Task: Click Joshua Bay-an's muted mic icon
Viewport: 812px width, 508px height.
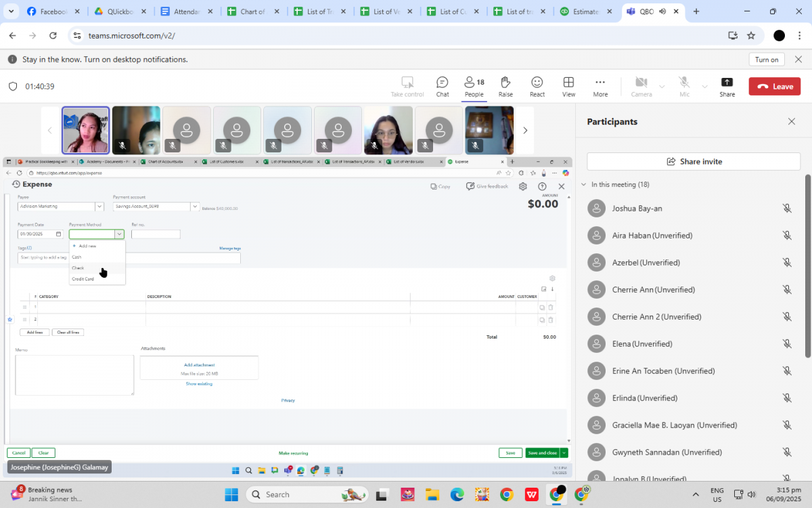Action: [787, 209]
